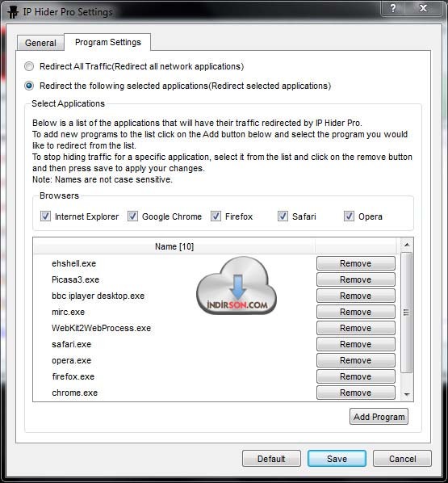The width and height of the screenshot is (448, 483).
Task: Select the bbc iplayer desktop.exe row
Action: click(174, 296)
